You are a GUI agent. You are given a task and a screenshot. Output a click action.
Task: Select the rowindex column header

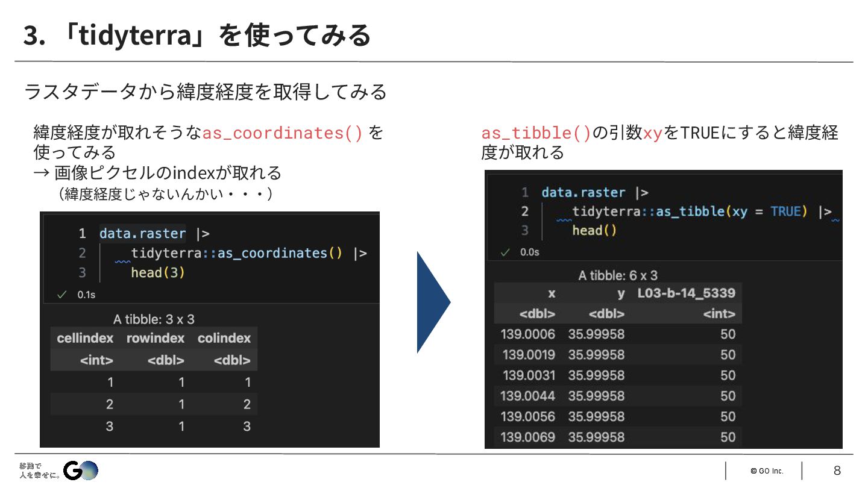tap(155, 338)
